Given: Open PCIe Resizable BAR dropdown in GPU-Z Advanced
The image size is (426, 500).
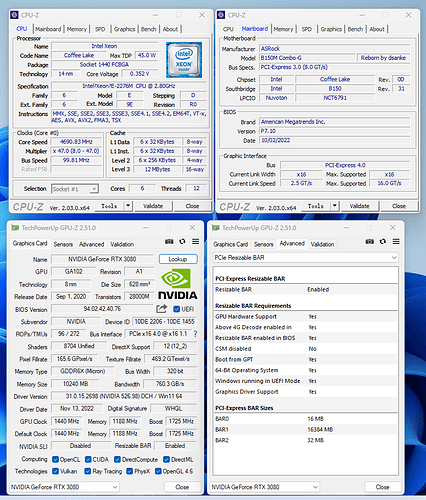Looking at the screenshot, I should tap(306, 257).
